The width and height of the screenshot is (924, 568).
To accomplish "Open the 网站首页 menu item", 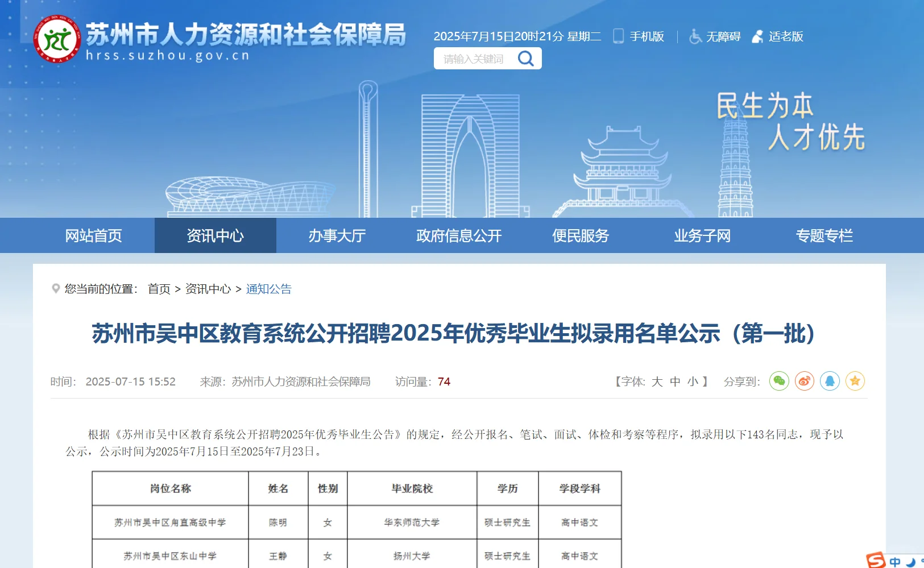I will point(94,235).
